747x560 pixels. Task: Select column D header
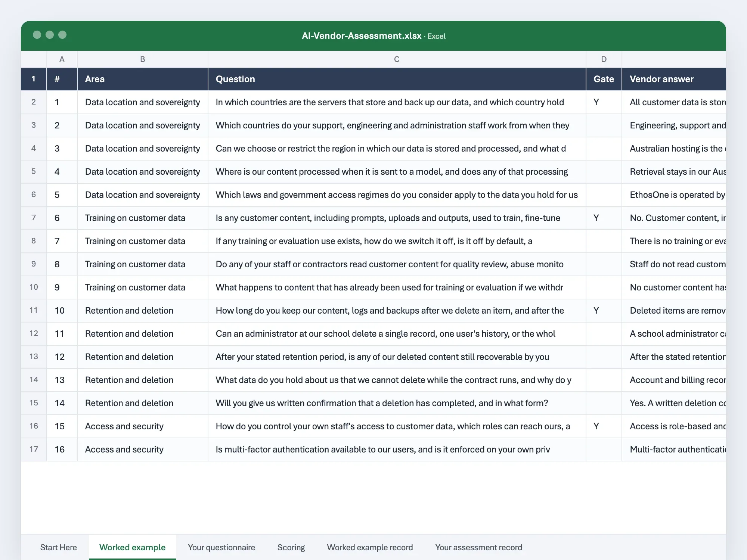(x=604, y=59)
